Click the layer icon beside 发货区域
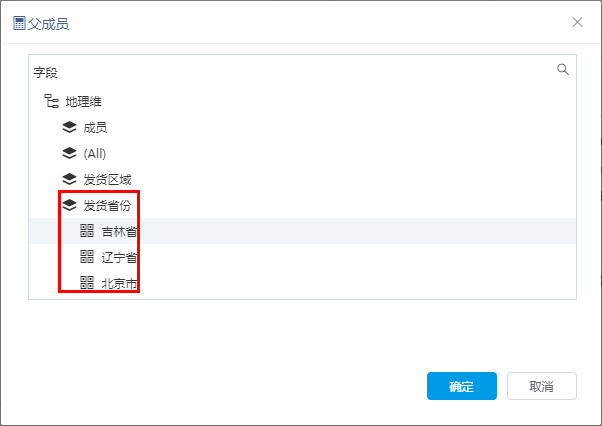 click(69, 179)
